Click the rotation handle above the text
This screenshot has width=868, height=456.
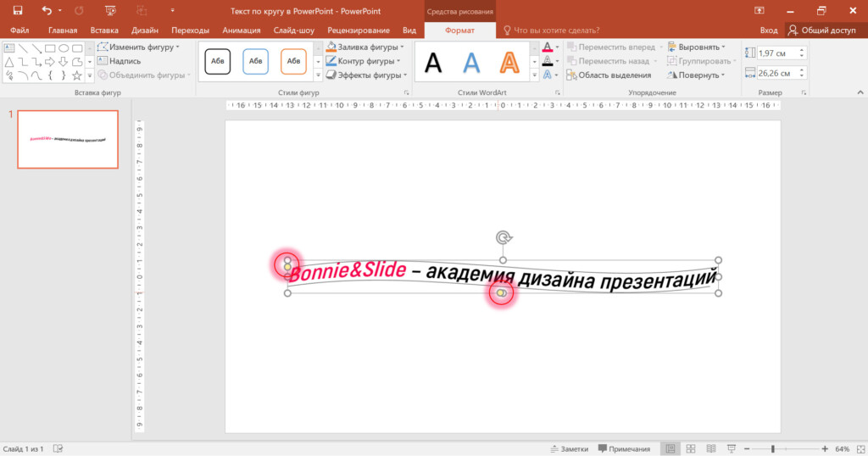[504, 238]
